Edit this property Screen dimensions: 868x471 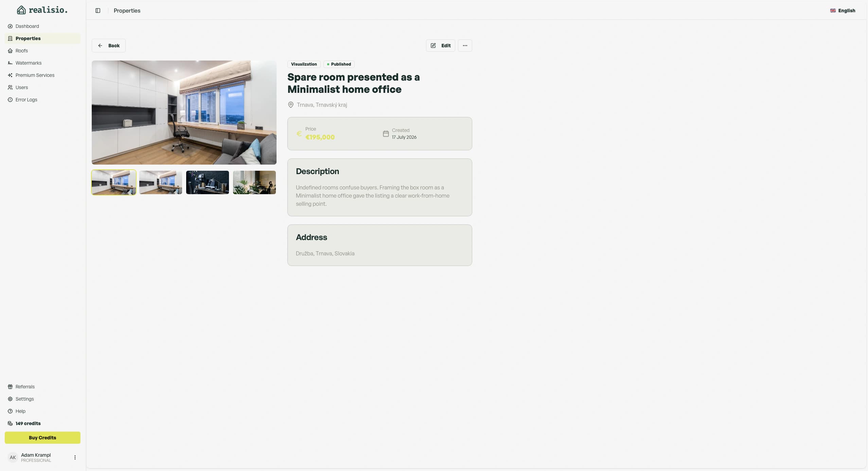(x=441, y=46)
